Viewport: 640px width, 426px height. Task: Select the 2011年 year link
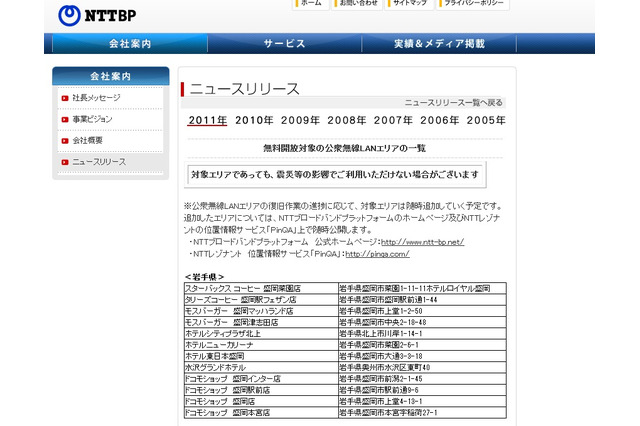[207, 120]
